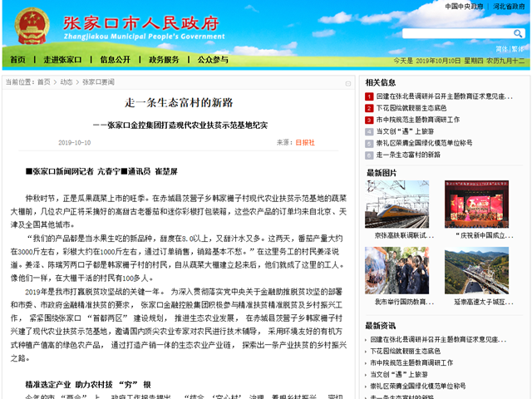Visit the 河北省政府 link
Viewport: 532px width, 399px height.
(508, 6)
